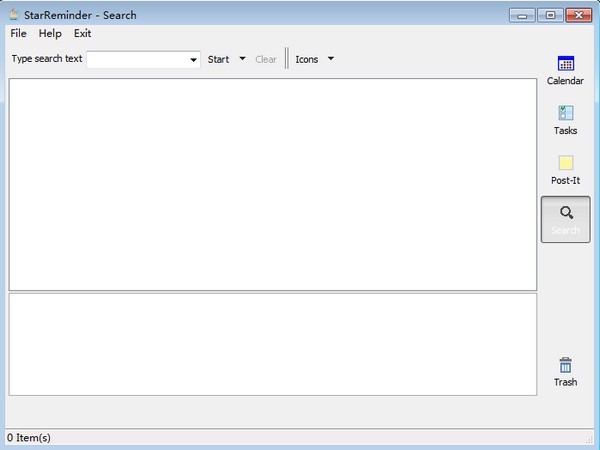Screen dimensions: 600x450
Task: Open the Help menu
Action: (50, 33)
